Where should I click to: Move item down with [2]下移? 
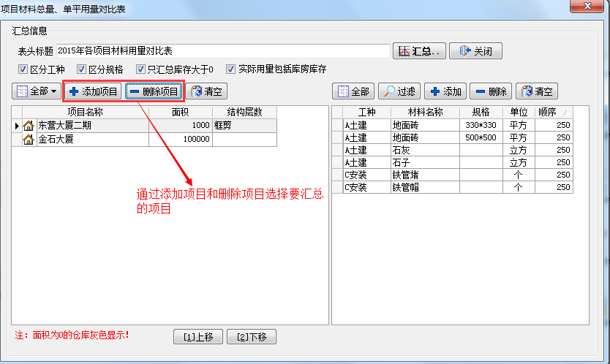click(252, 337)
